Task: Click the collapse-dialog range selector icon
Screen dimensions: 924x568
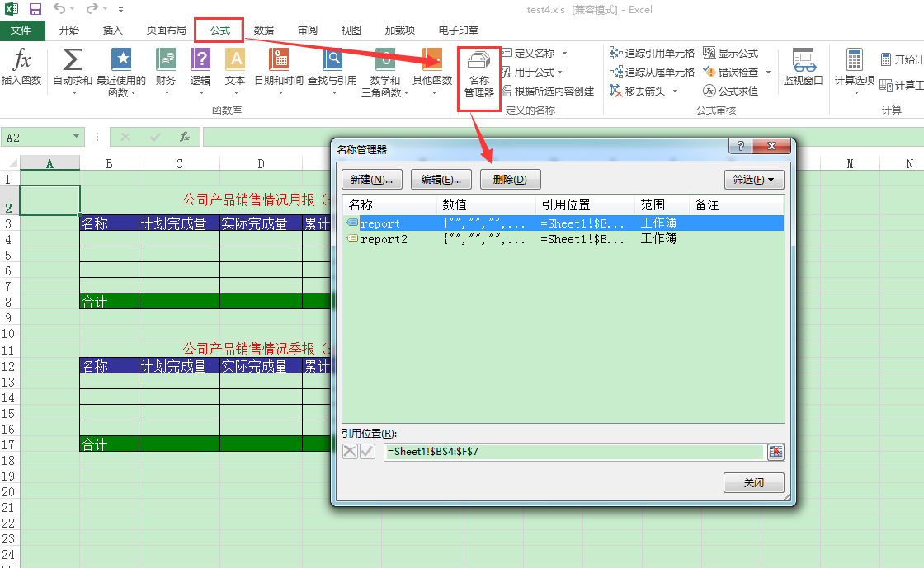Action: pos(775,452)
